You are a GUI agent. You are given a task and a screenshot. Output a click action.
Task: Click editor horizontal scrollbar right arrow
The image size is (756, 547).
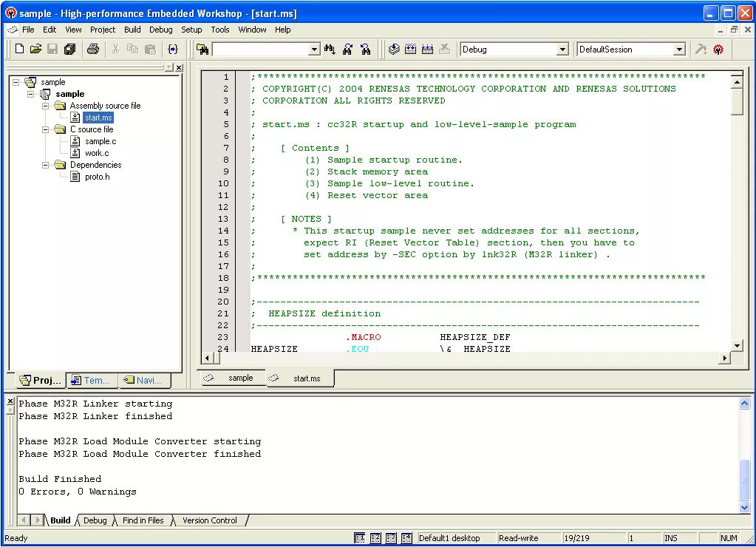coord(724,358)
